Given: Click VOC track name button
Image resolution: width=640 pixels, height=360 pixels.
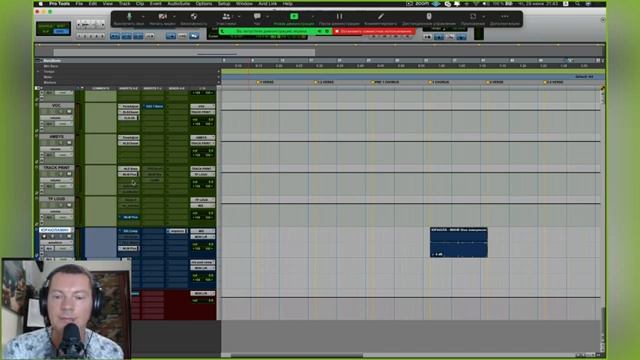Looking at the screenshot, I should (56, 105).
